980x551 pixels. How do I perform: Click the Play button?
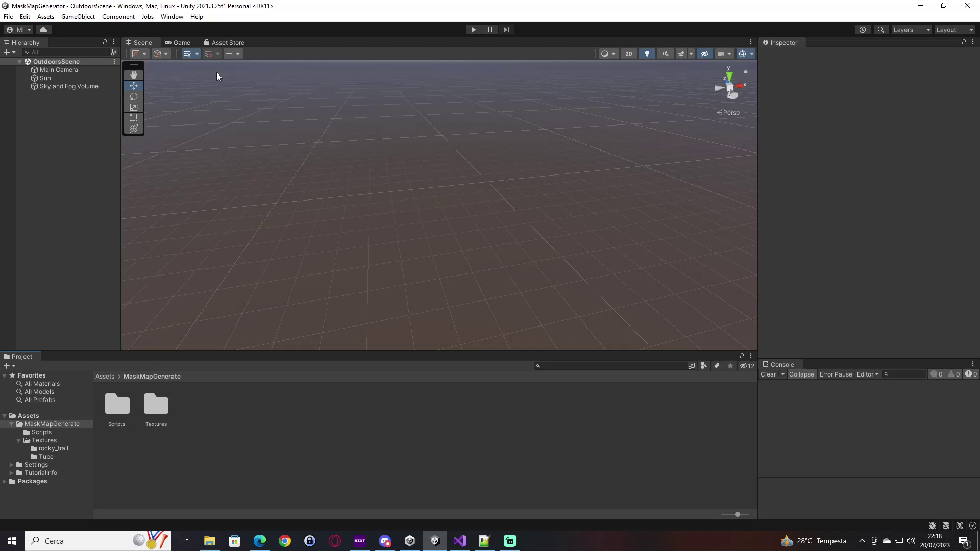click(473, 30)
